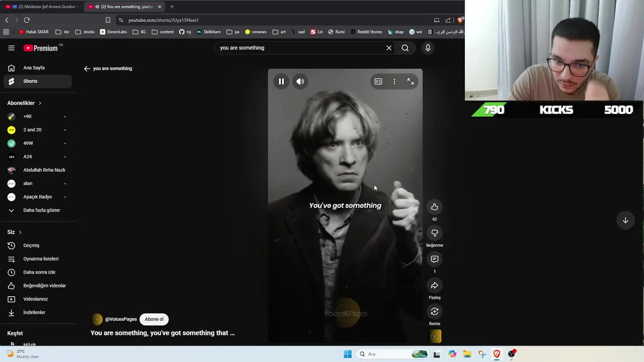Open the Skillshare bookmark
644x362 pixels.
click(208, 32)
